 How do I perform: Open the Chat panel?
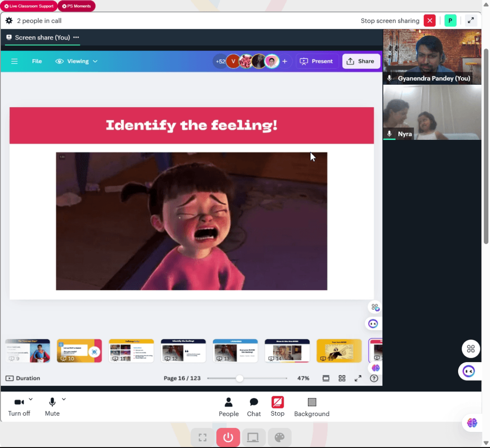[x=254, y=407]
